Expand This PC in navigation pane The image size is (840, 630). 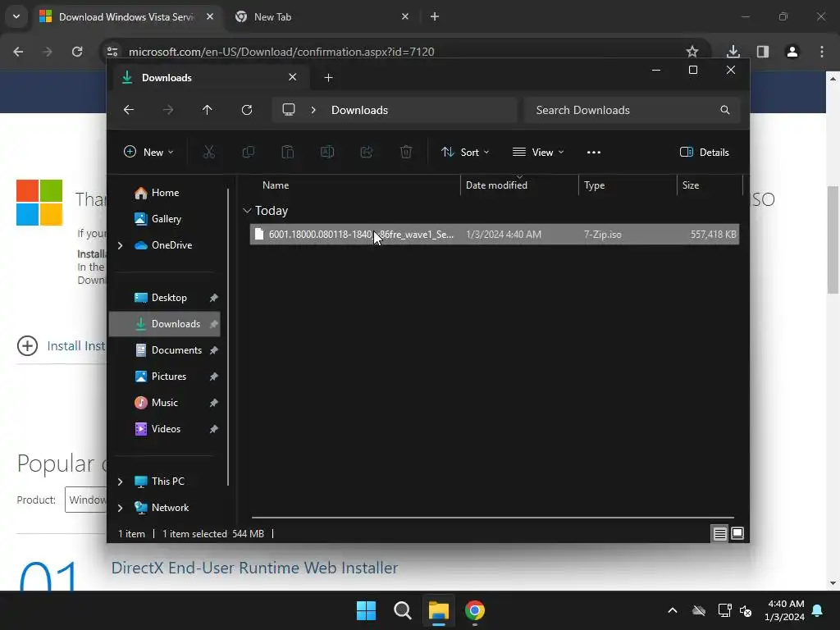(120, 482)
